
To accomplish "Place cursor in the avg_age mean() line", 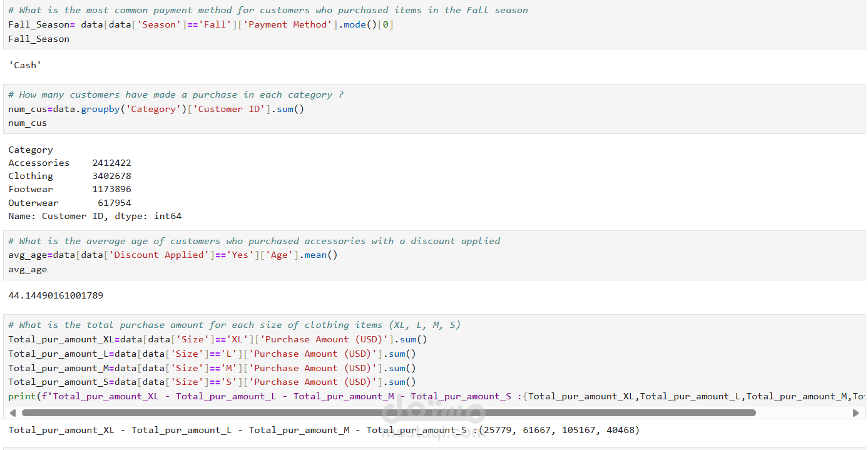I will point(173,255).
